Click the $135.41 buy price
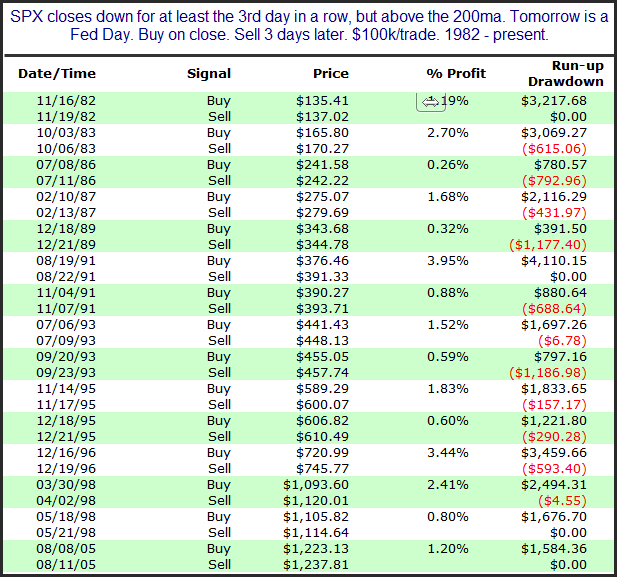The image size is (617, 577). coord(322,101)
